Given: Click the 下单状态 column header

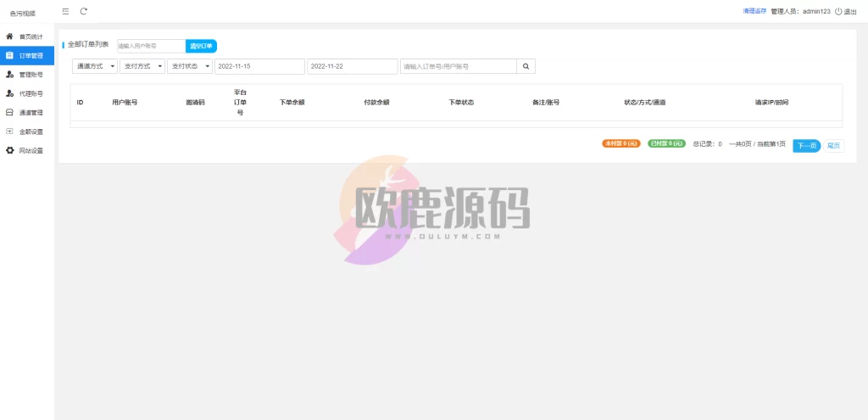Looking at the screenshot, I should (x=461, y=103).
